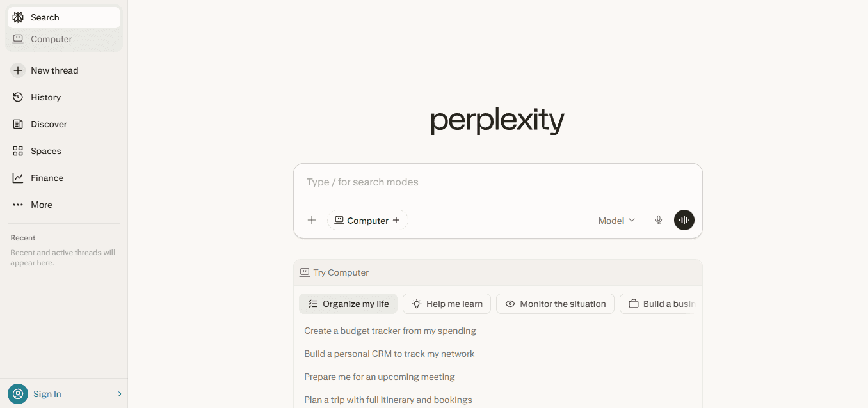Switch to the Help me learn tab

pos(446,304)
